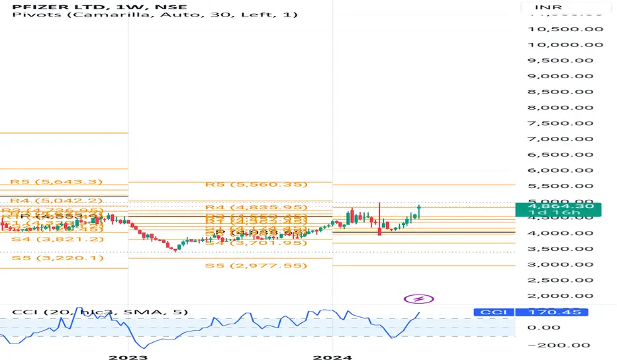The height and width of the screenshot is (364, 617).
Task: Click the 8,000.00 price axis label
Action: pyautogui.click(x=560, y=108)
